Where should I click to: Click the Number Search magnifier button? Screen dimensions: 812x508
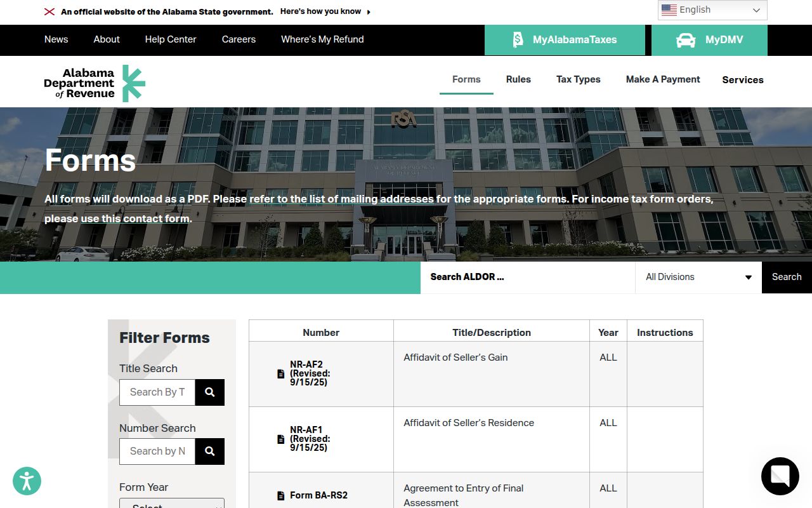(210, 451)
